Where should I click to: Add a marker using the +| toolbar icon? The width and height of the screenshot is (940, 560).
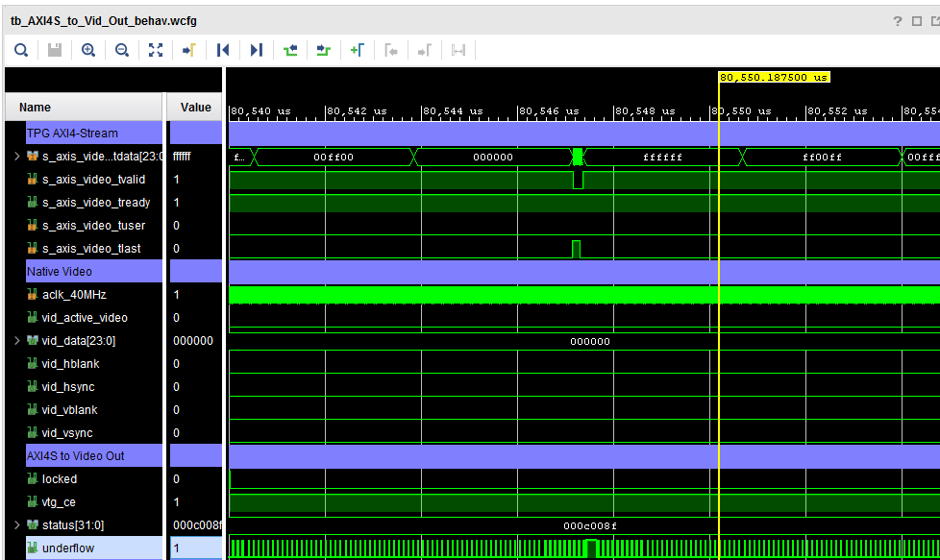tap(357, 49)
